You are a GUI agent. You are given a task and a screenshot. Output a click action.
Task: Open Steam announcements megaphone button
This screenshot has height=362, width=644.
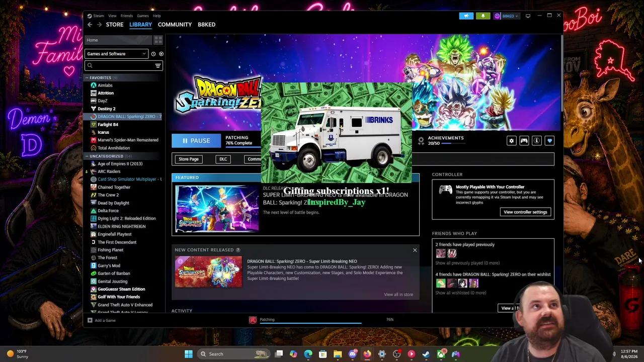click(x=466, y=16)
